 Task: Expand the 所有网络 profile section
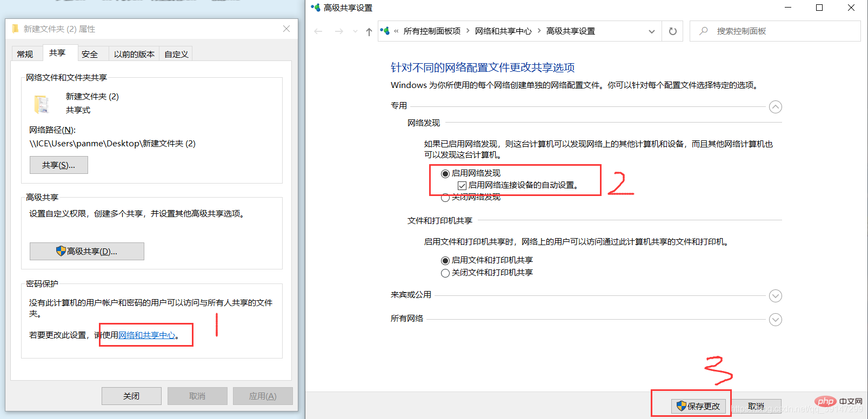[x=776, y=320]
